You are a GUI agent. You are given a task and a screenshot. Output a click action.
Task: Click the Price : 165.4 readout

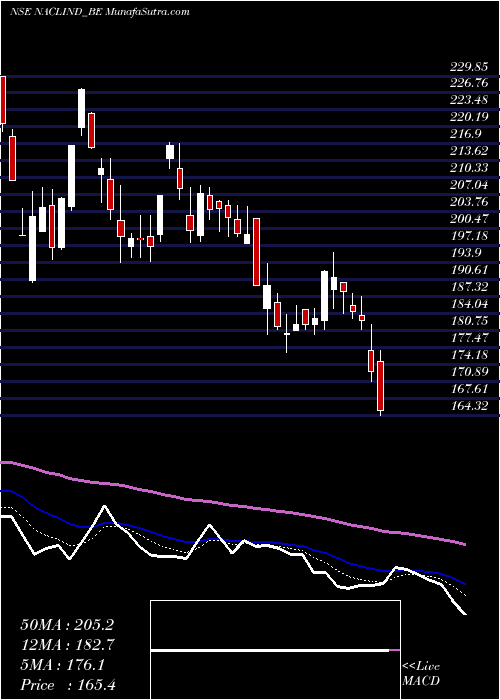pyautogui.click(x=67, y=685)
